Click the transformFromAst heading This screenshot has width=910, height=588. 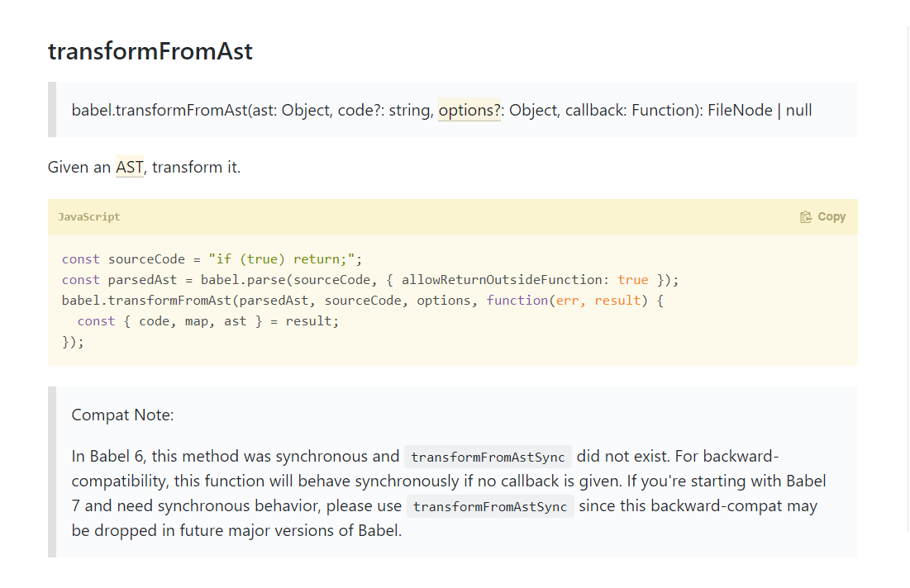click(x=150, y=51)
